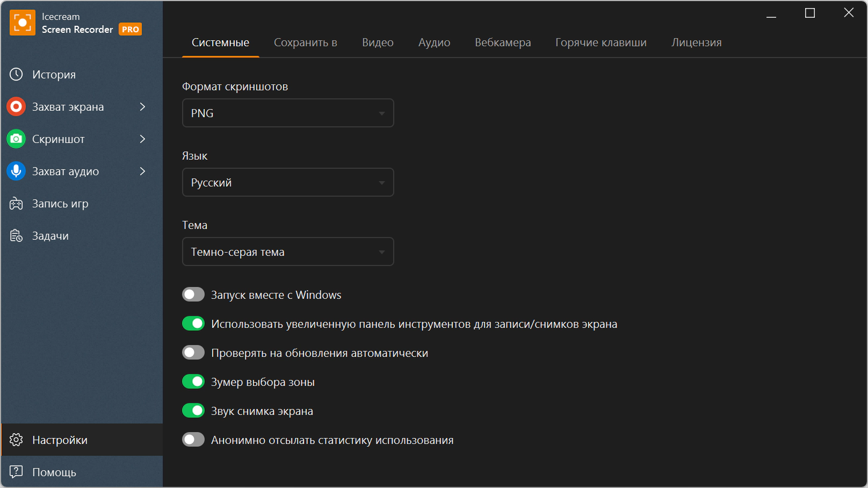Open the Запись игр section
The width and height of the screenshot is (868, 488).
click(82, 203)
